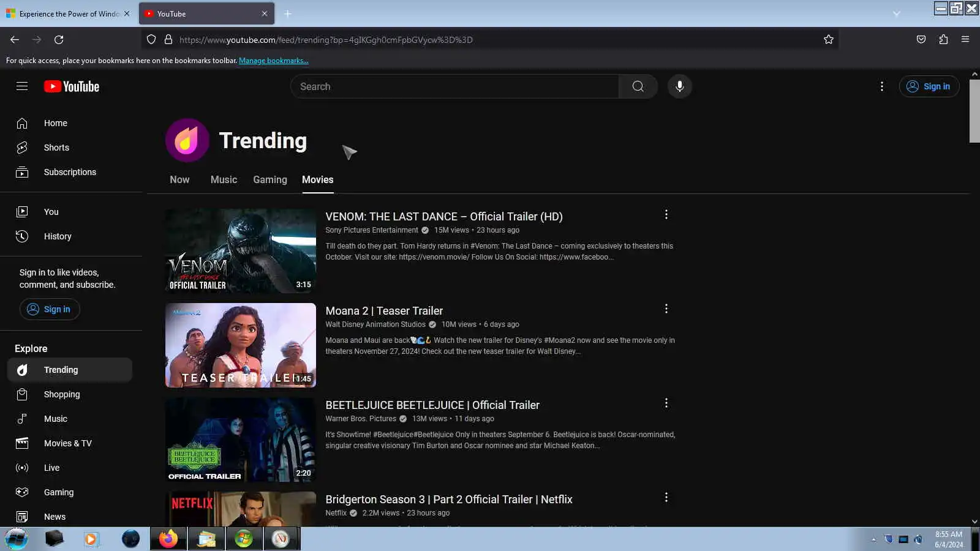The width and height of the screenshot is (980, 551).
Task: Select the Movies trending tab
Action: click(x=318, y=179)
